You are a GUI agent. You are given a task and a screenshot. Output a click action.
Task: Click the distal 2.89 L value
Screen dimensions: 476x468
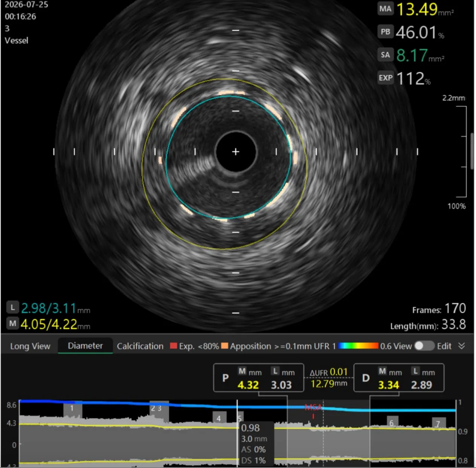tap(421, 385)
